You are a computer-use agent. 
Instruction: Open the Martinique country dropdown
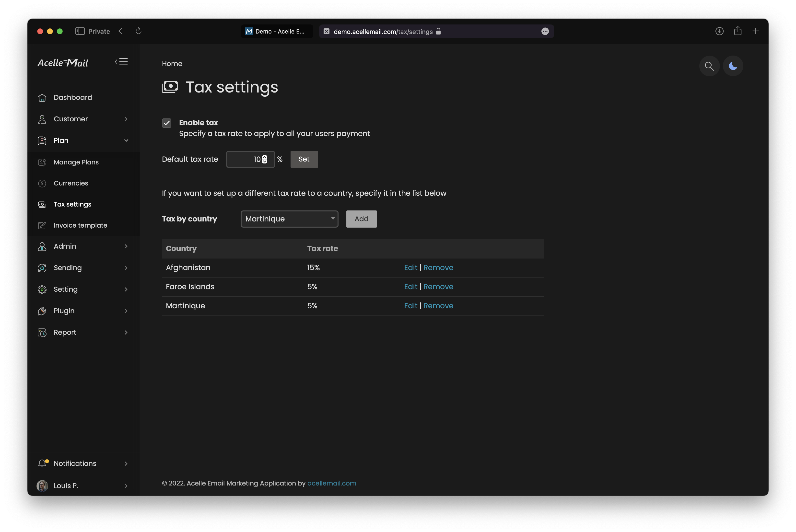pos(289,219)
